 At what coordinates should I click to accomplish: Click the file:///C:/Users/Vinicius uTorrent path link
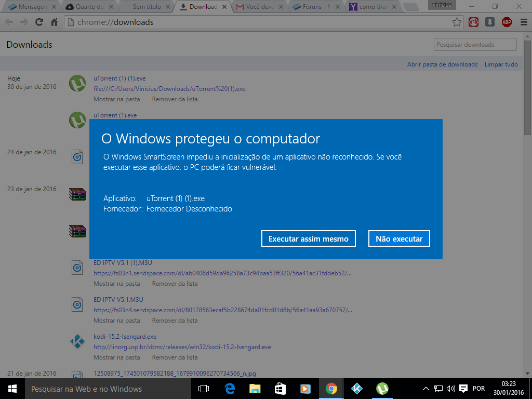[169, 89]
